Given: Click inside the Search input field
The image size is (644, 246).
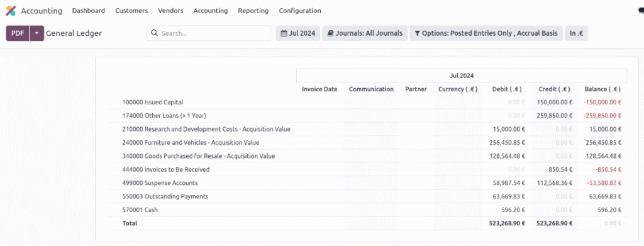Looking at the screenshot, I should (209, 33).
